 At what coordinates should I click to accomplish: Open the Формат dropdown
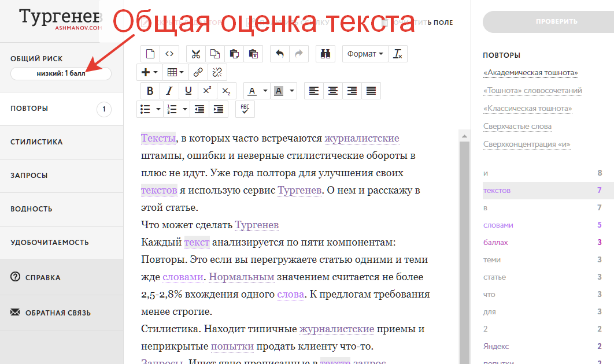(x=365, y=54)
